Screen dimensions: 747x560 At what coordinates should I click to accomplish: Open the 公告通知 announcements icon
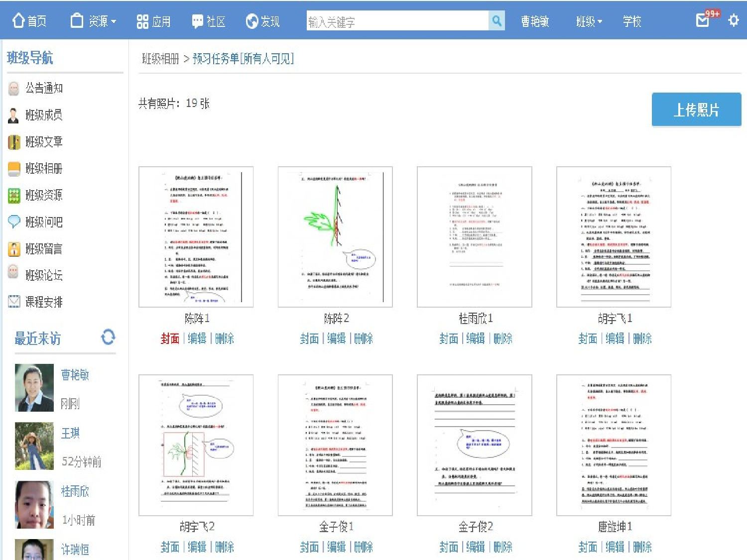pos(13,89)
